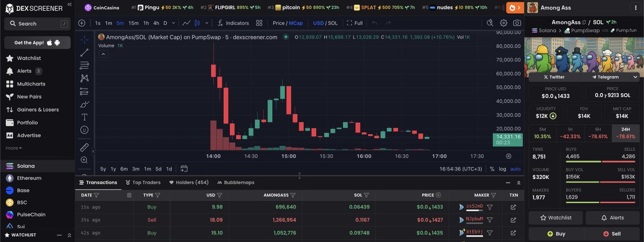644x242 pixels.
Task: Click the Get the App button
Action: tap(38, 42)
